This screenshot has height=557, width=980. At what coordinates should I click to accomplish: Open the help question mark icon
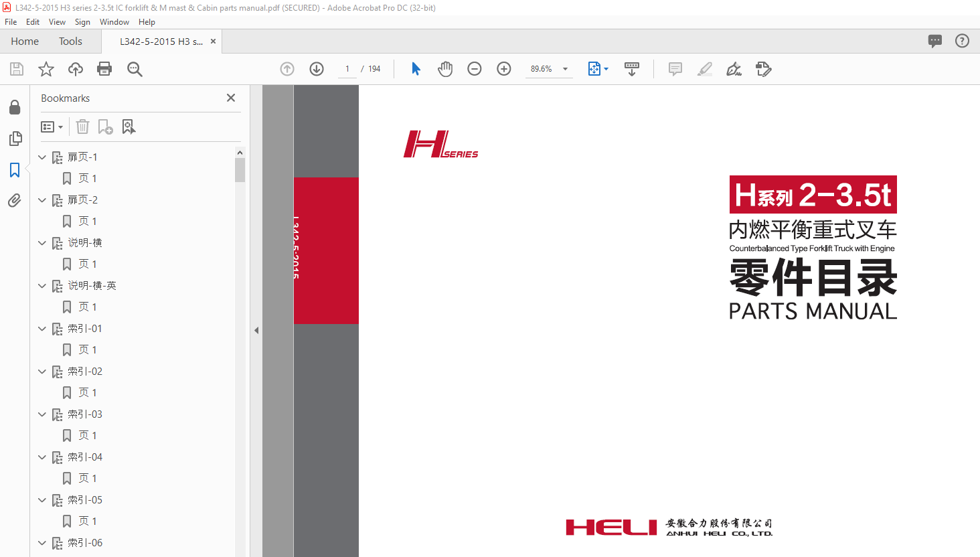coord(962,41)
